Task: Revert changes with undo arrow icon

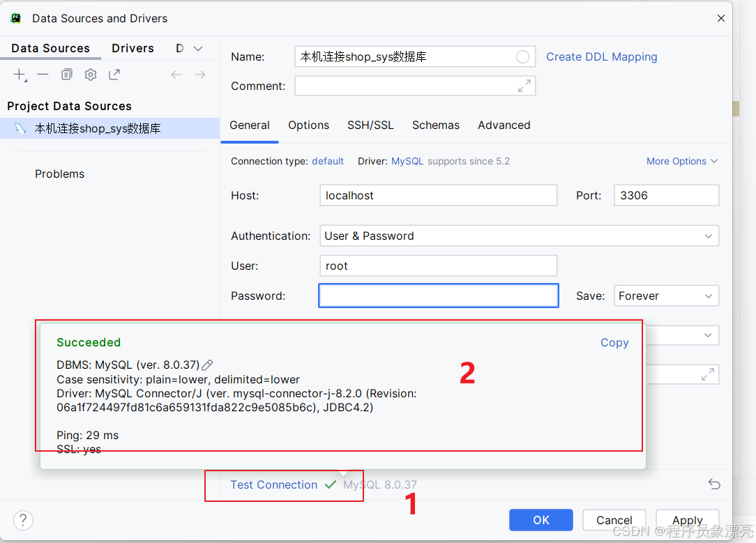Action: coord(714,484)
